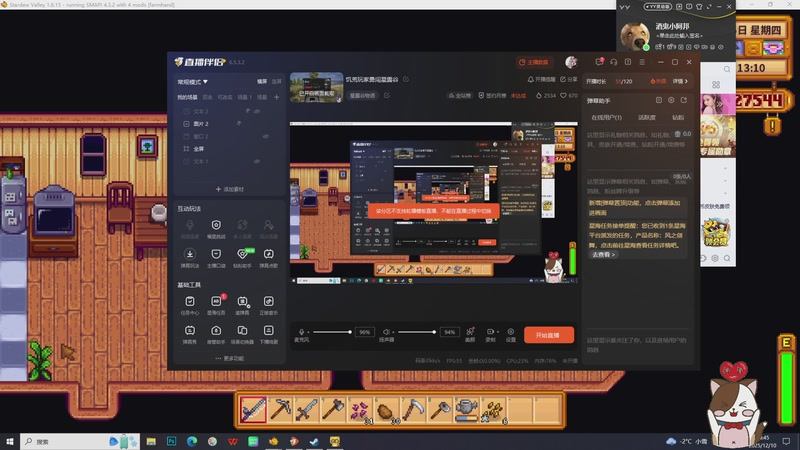
Task: Open the hamburger menu in title bar
Action: point(642,62)
